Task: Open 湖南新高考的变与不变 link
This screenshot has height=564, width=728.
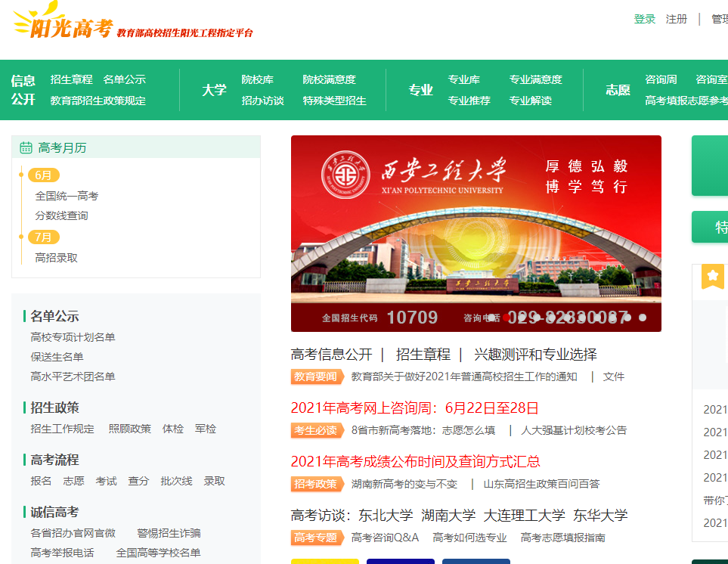Action: tap(404, 484)
